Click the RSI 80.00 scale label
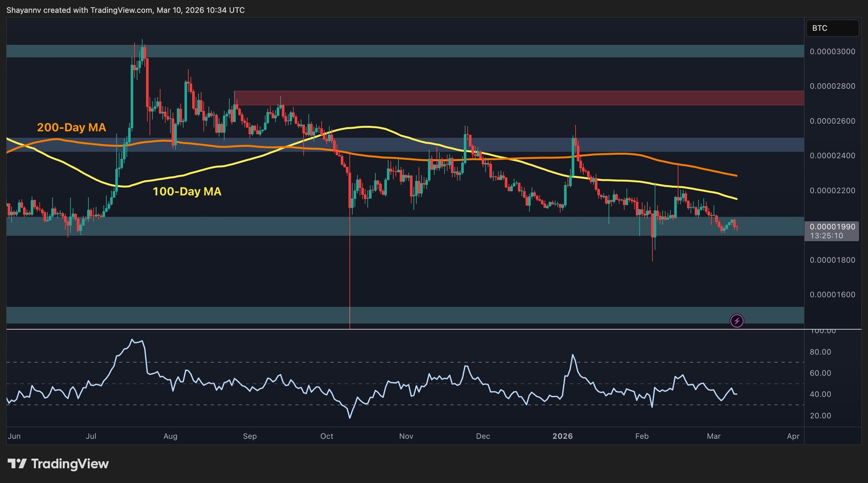Image resolution: width=868 pixels, height=483 pixels. coord(820,352)
